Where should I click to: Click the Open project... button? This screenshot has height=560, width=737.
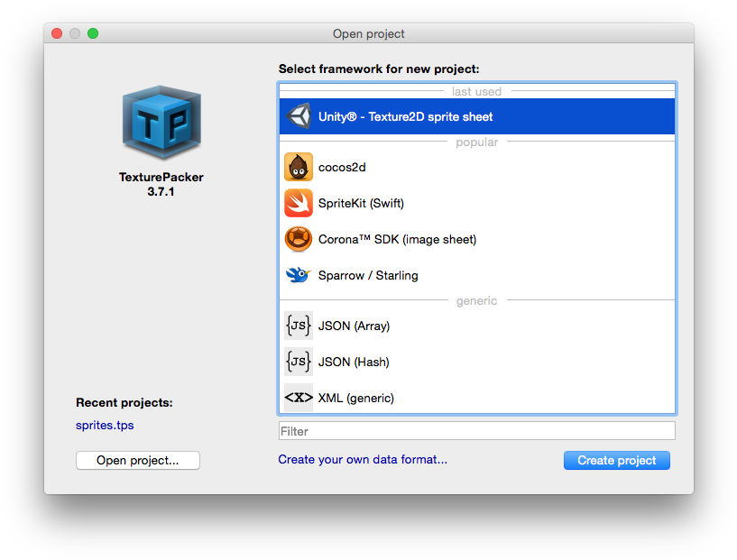point(137,460)
